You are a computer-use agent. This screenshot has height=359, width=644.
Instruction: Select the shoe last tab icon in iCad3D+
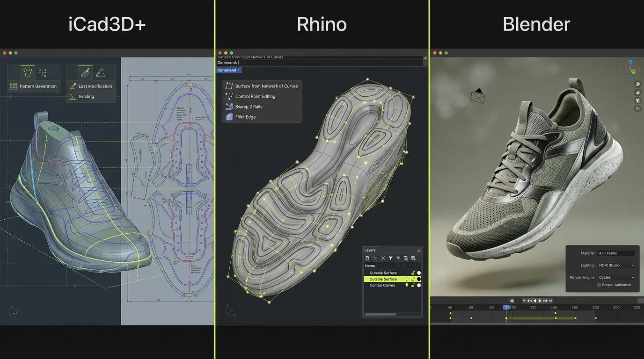(x=85, y=72)
